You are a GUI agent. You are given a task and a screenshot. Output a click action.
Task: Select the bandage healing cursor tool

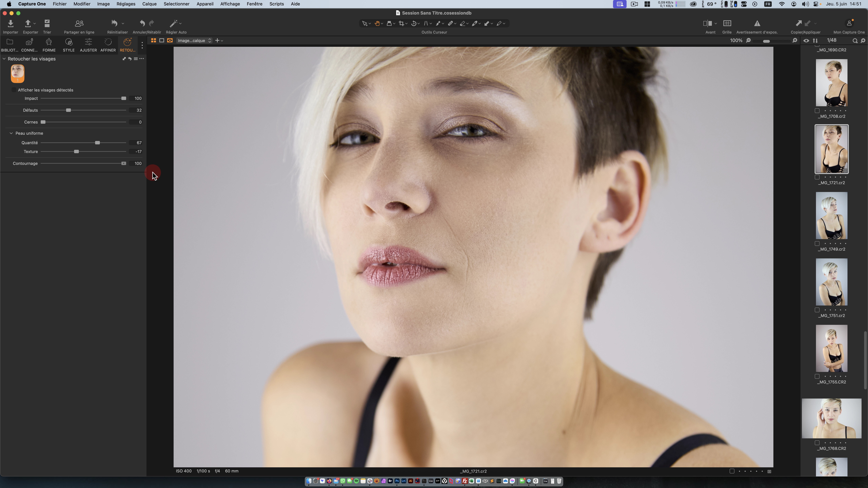tap(450, 23)
